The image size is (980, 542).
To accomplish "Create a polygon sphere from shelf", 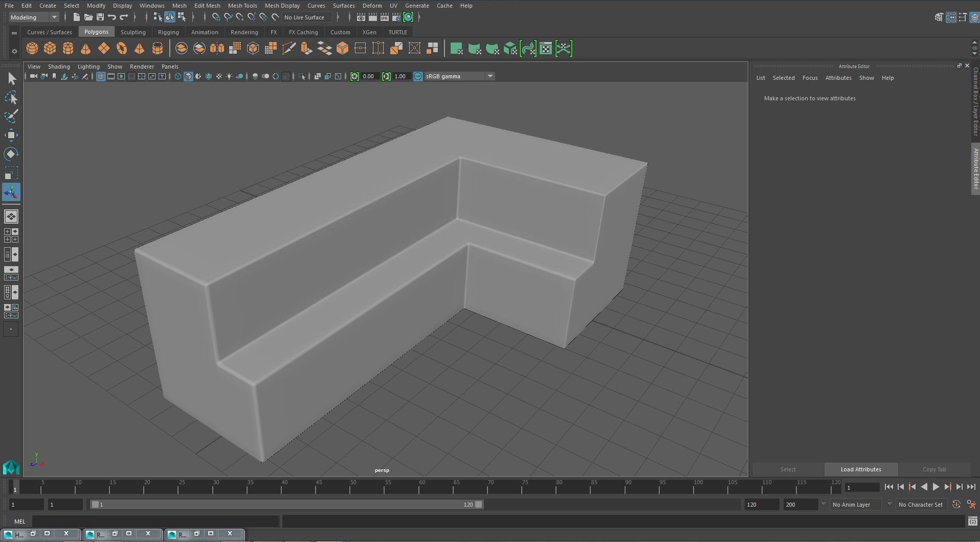I will coord(32,49).
